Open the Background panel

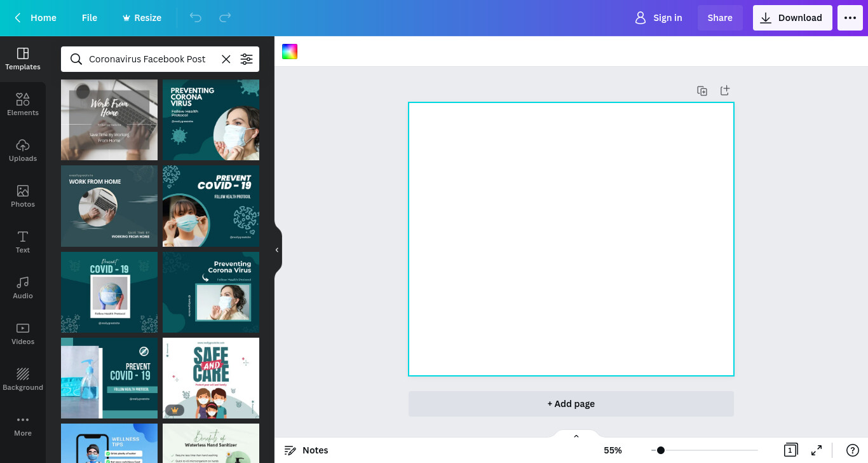(23, 380)
